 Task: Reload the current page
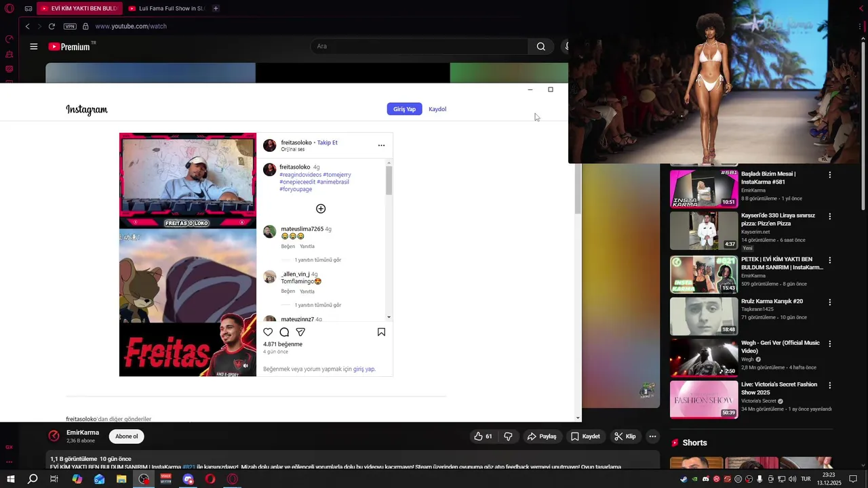click(52, 26)
